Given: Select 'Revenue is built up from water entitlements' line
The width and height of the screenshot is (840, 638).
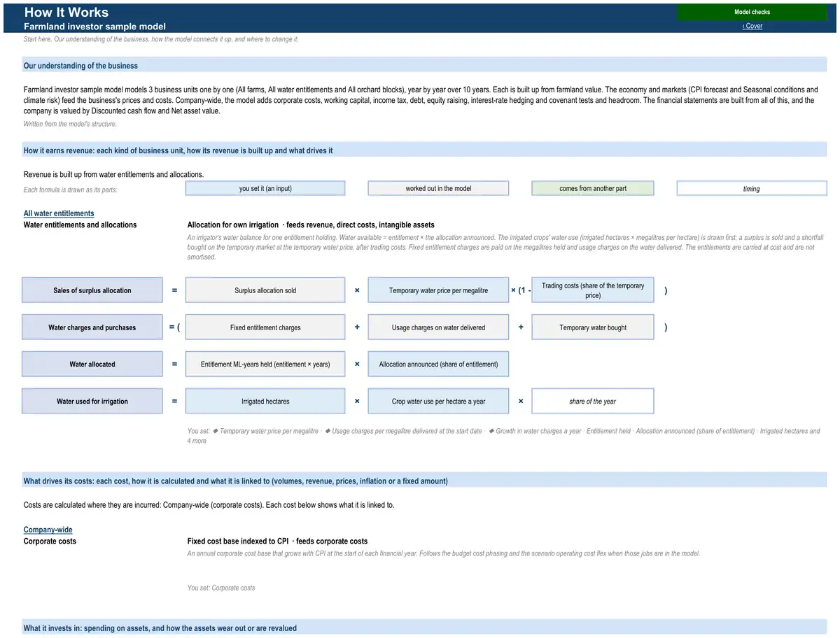Looking at the screenshot, I should (x=113, y=174).
